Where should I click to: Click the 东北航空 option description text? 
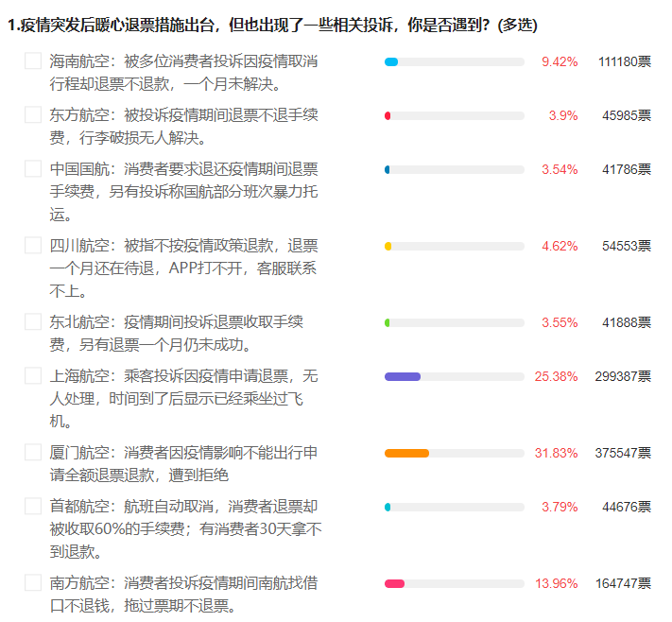(x=176, y=334)
